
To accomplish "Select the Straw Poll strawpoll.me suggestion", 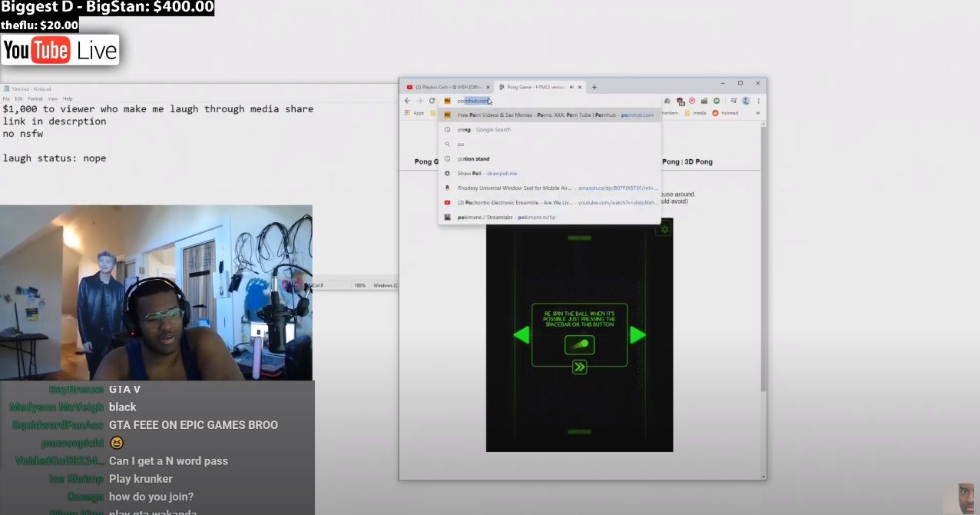I will click(550, 174).
